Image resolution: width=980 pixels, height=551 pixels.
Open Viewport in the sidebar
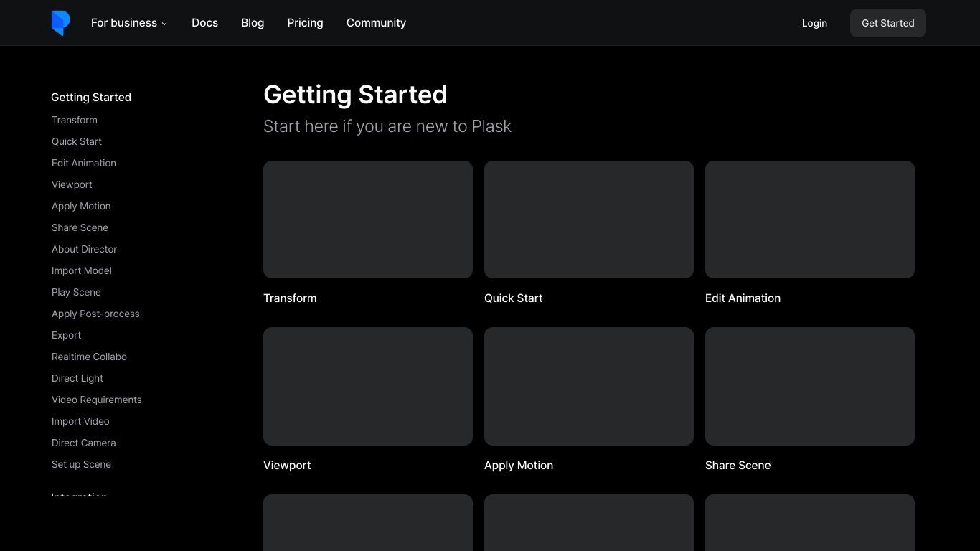[72, 184]
